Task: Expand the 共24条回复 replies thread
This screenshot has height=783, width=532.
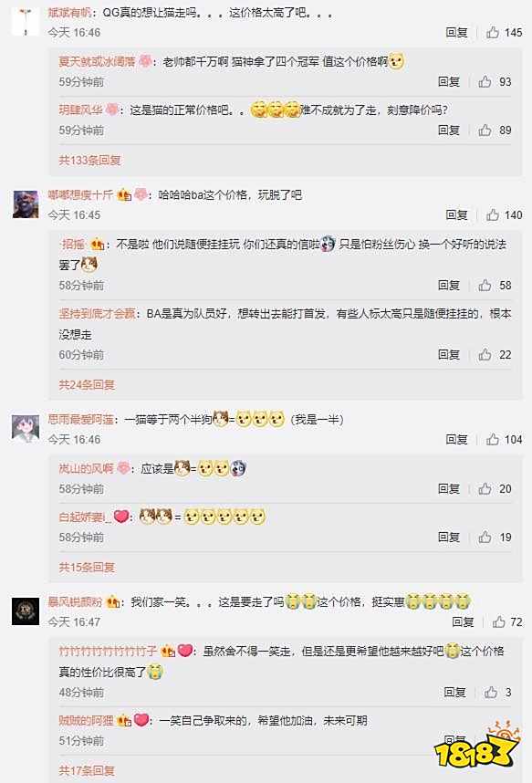Action: click(87, 384)
